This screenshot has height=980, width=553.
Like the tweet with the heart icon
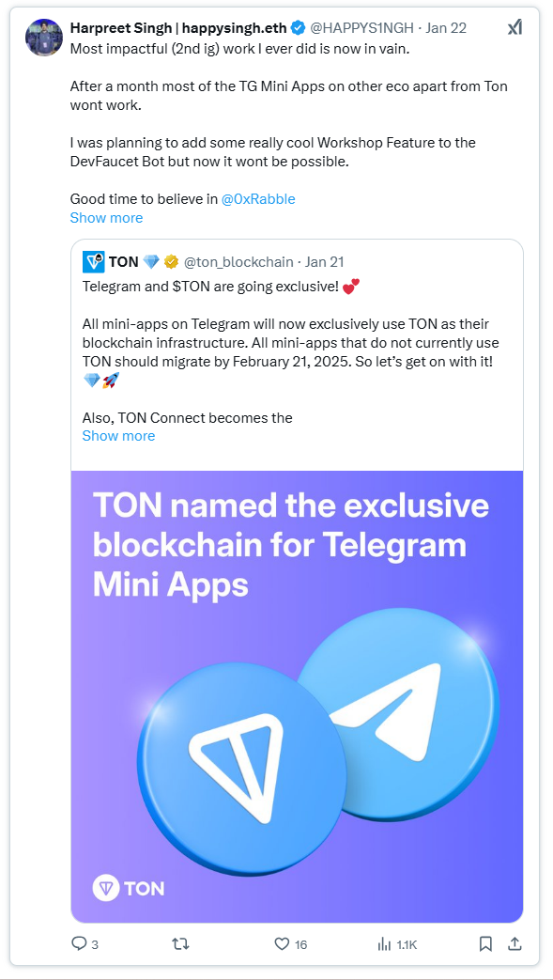pyautogui.click(x=283, y=943)
